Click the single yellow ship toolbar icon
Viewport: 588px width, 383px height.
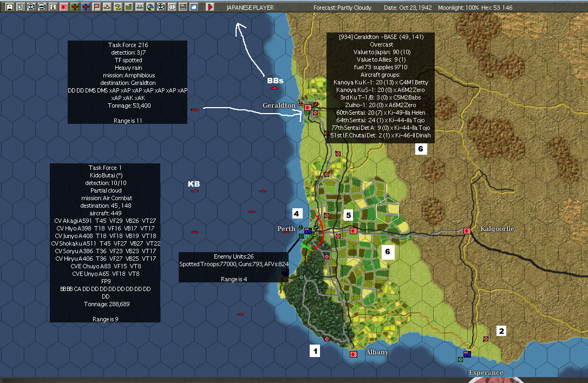(x=107, y=6)
